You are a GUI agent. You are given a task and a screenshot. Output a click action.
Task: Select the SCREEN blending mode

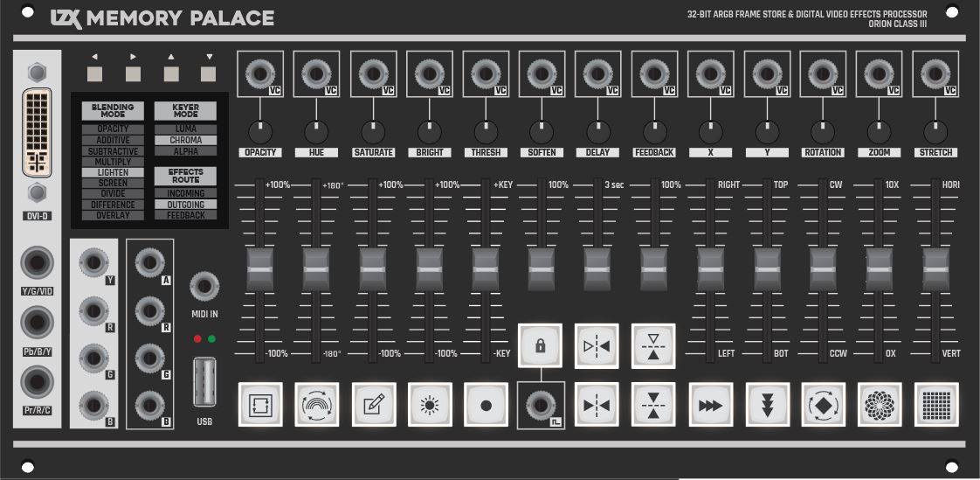point(114,183)
